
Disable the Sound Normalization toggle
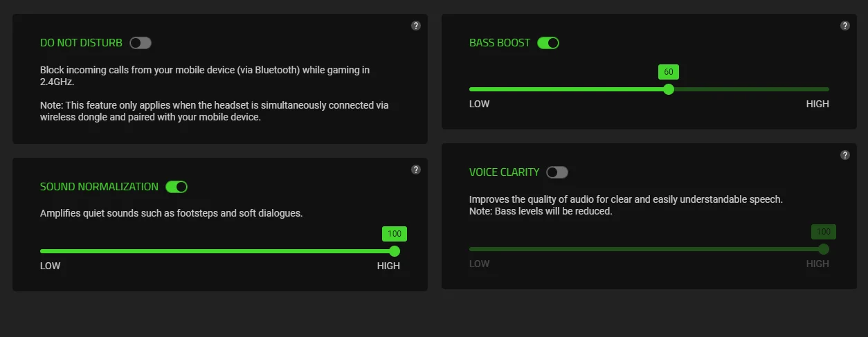point(177,187)
